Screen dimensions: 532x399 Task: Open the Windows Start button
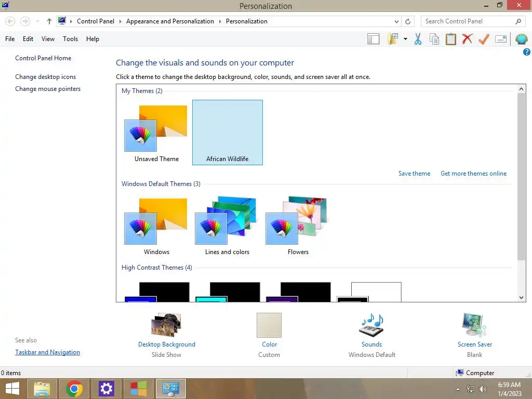click(x=12, y=389)
